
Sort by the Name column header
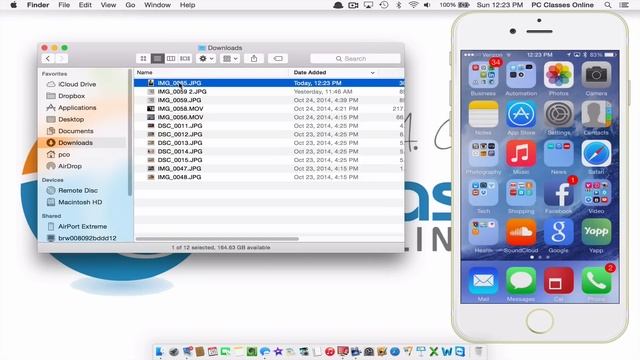(x=144, y=72)
